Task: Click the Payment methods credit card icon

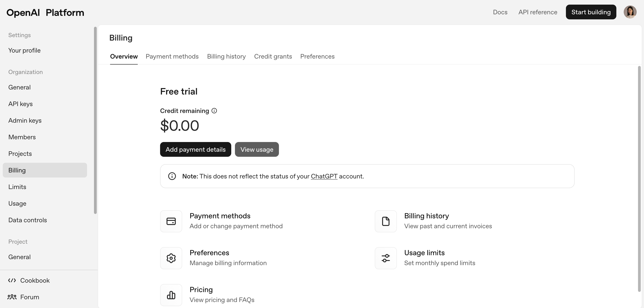Action: (x=171, y=221)
